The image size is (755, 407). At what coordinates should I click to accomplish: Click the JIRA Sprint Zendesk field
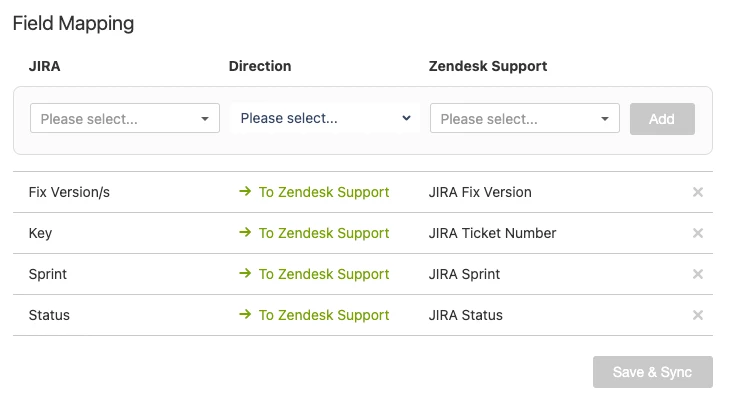(464, 274)
